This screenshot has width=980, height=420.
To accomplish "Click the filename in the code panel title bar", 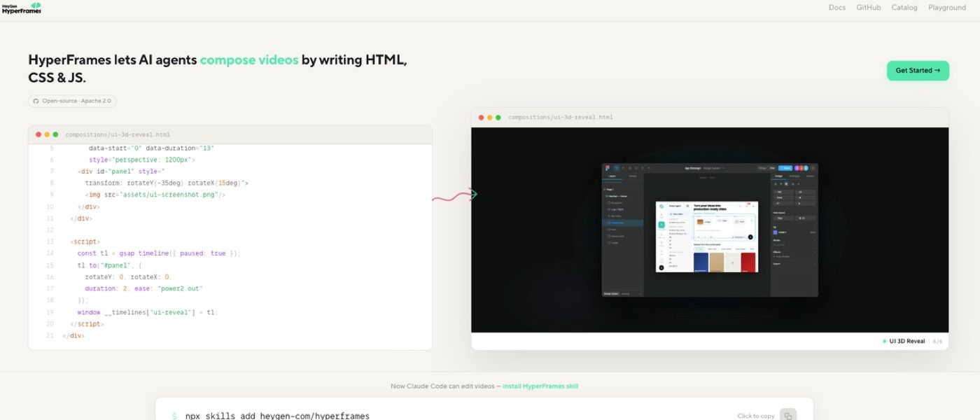I will (x=118, y=134).
